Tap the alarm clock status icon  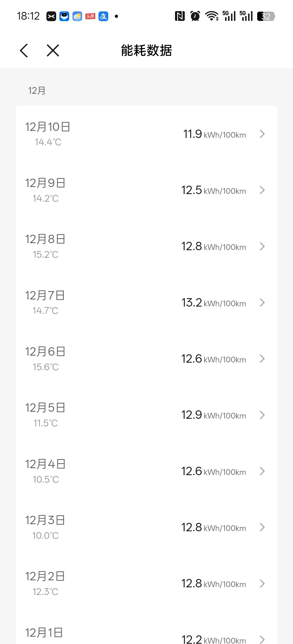195,16
